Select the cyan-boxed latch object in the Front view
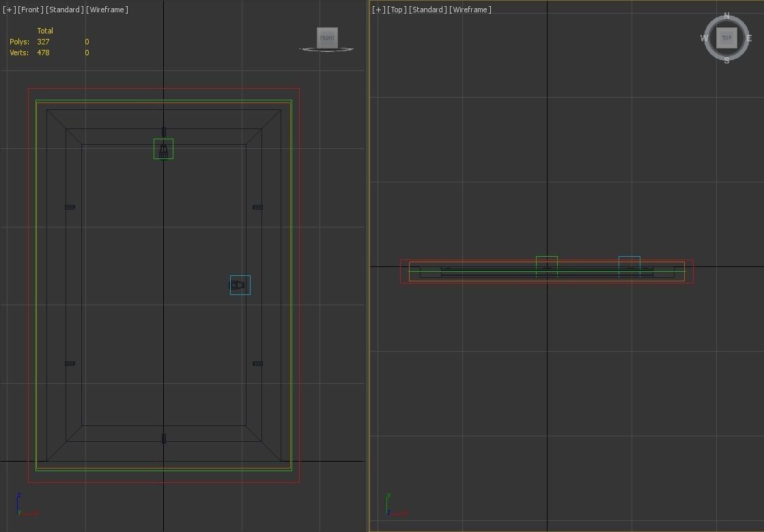The width and height of the screenshot is (764, 532). 240,285
